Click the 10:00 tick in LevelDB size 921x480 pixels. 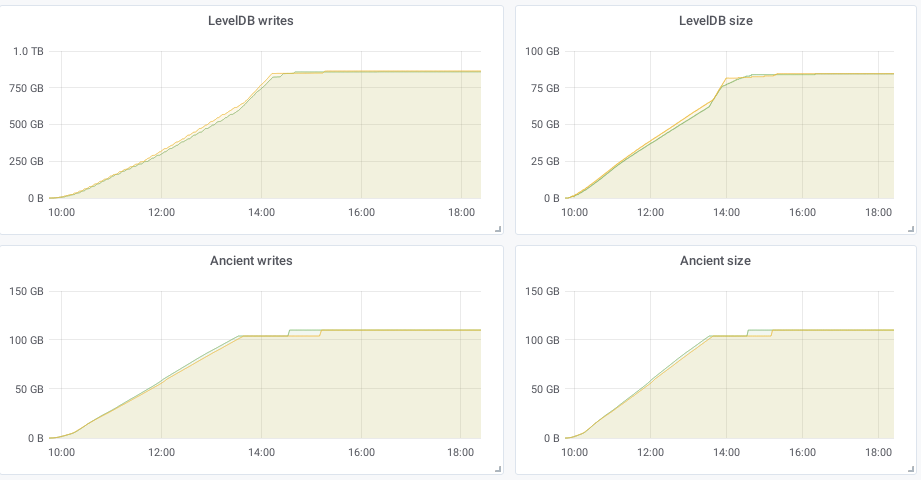(574, 212)
